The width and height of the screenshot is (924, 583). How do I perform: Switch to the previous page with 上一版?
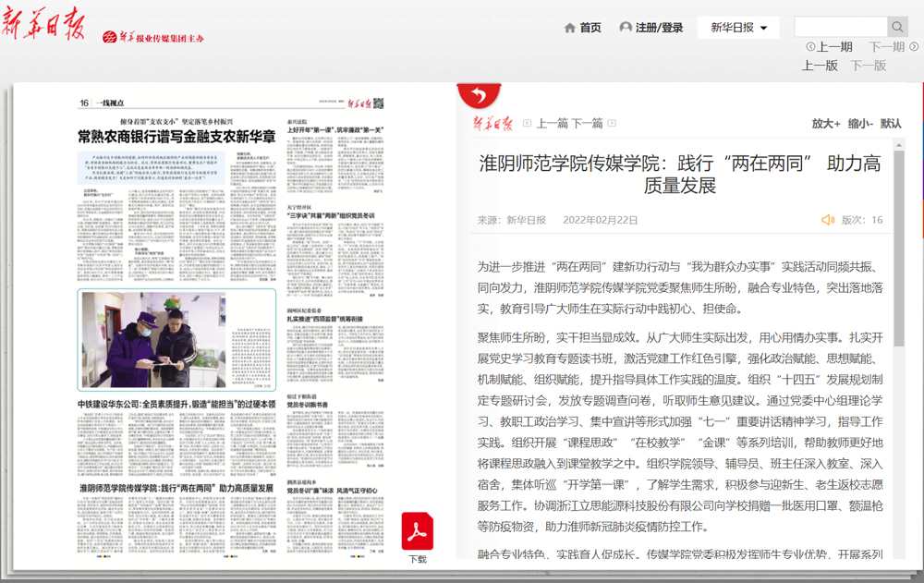[820, 66]
